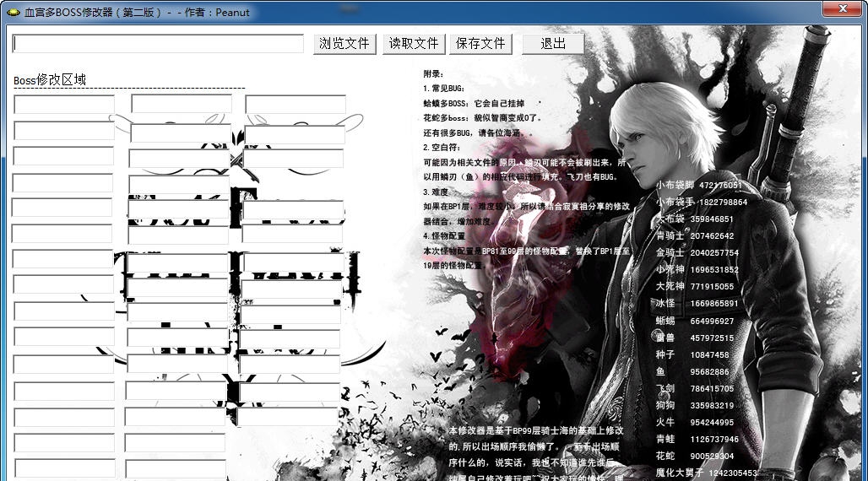Viewport: 868px width, 481px height.
Task: Click the 大死神 771915055 entry
Action: point(695,286)
